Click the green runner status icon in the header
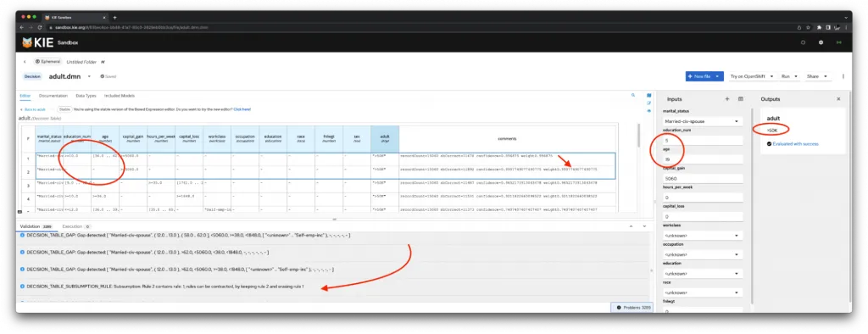Screen dimensions: 868x334 click(x=839, y=42)
